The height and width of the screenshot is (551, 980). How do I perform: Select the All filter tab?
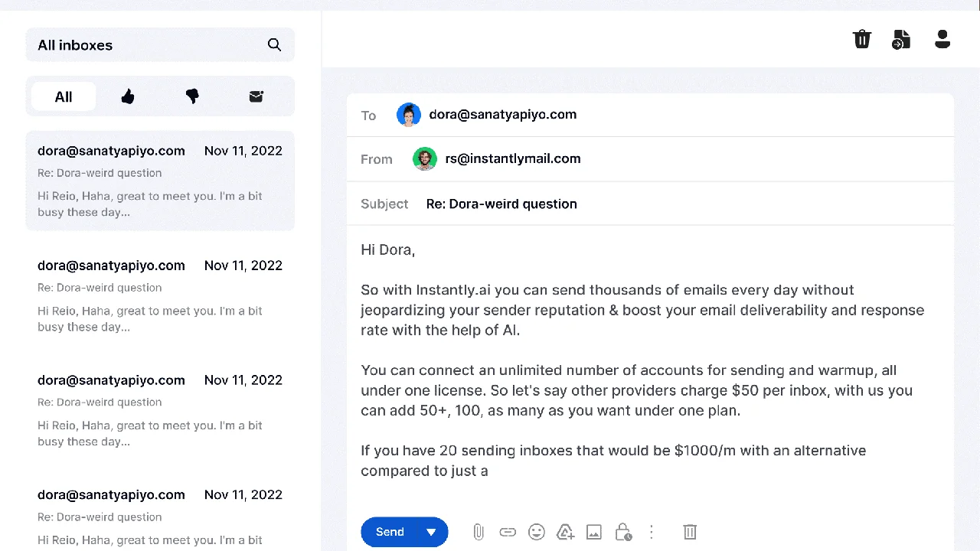(x=64, y=96)
